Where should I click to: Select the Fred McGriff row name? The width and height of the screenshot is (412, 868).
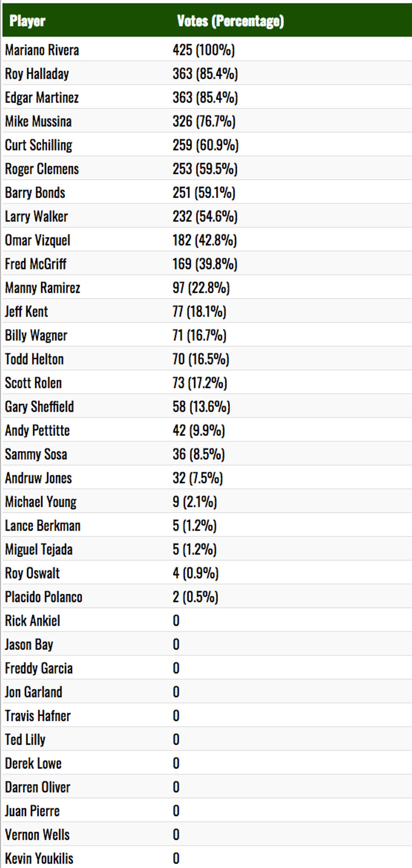click(x=36, y=264)
